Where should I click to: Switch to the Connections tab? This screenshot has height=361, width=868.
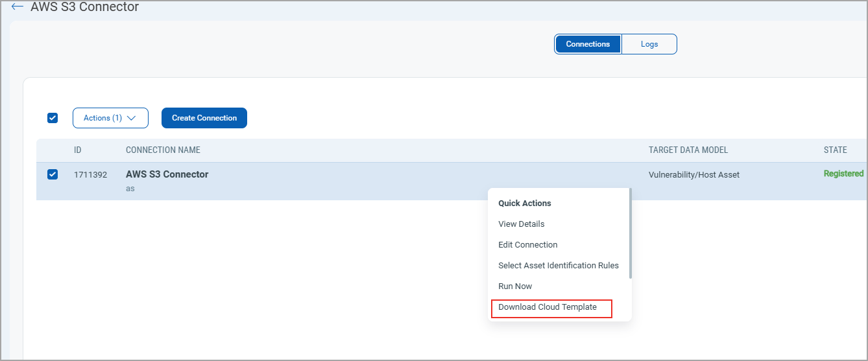[x=588, y=44]
